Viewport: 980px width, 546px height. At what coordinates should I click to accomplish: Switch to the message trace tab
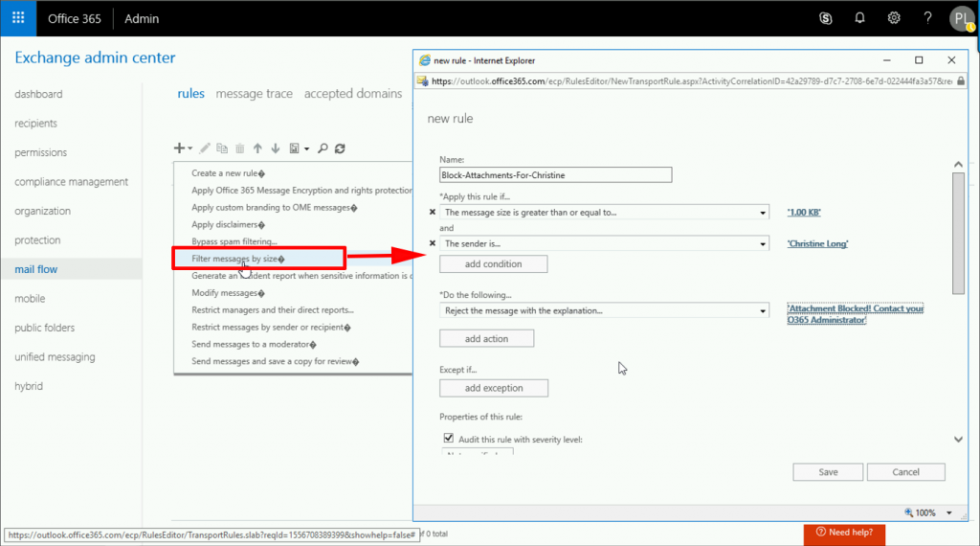[x=254, y=94]
